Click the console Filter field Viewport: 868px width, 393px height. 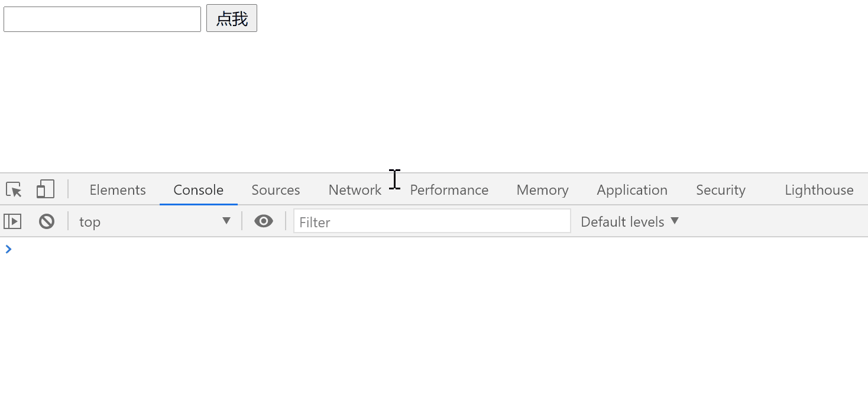click(x=432, y=221)
